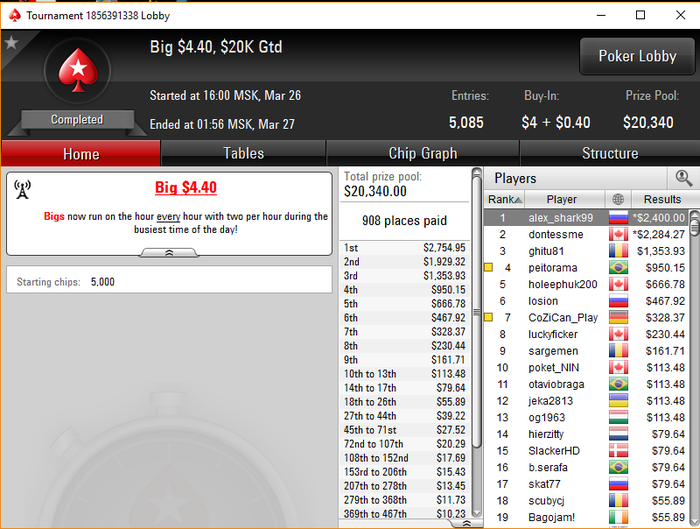
Task: Collapse the Big $4.40 news panel
Action: [x=169, y=253]
